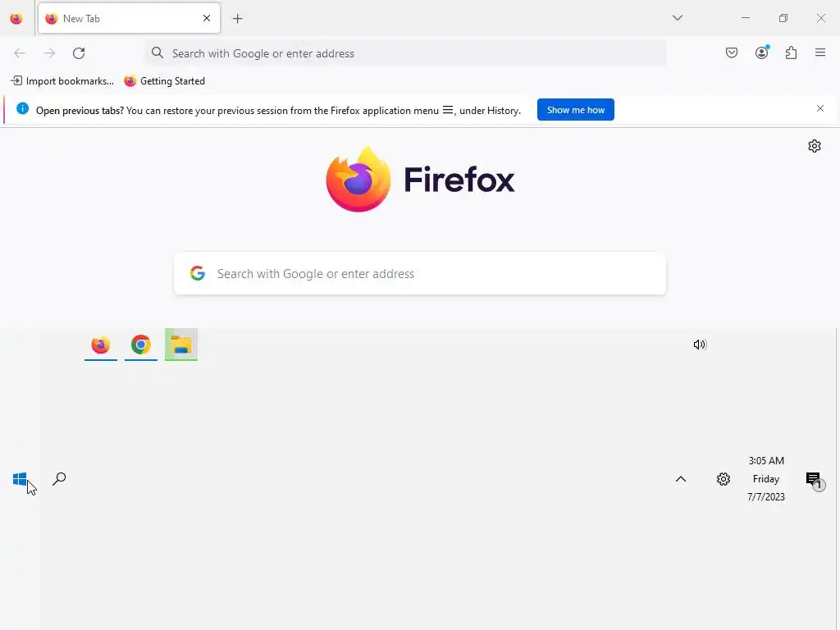The width and height of the screenshot is (840, 630).
Task: Close the New Tab tab
Action: point(207,18)
